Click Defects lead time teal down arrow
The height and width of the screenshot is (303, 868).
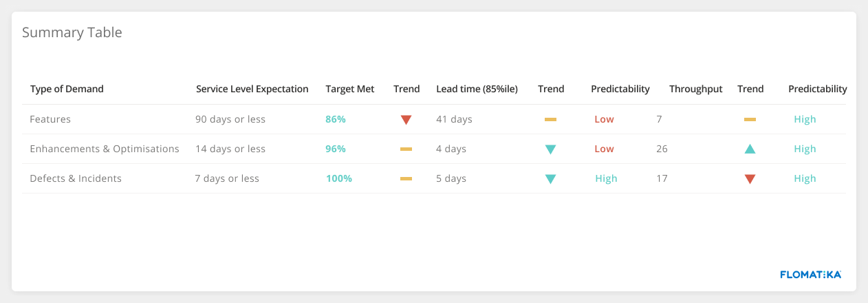(x=550, y=179)
